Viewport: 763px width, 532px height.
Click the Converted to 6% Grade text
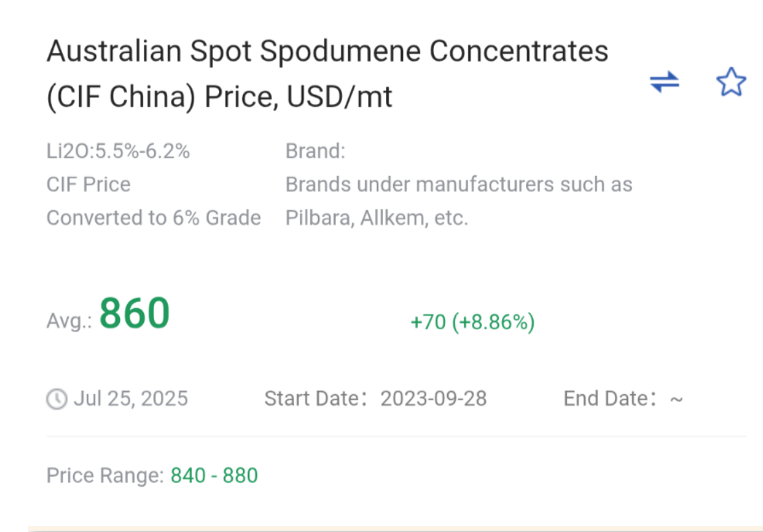[x=154, y=217]
